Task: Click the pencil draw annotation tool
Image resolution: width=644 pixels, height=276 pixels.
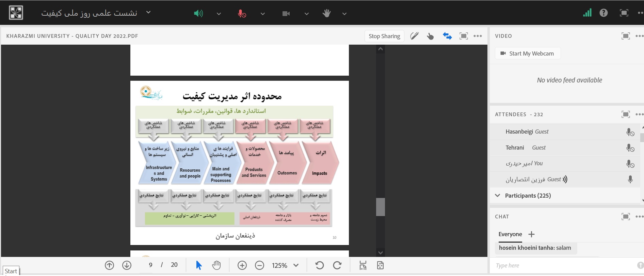Action: point(414,36)
